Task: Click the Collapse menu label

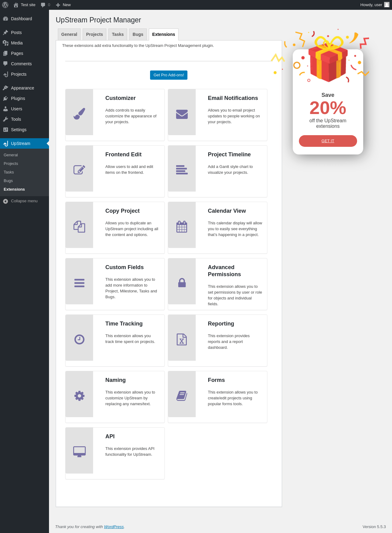Action: coord(24,201)
